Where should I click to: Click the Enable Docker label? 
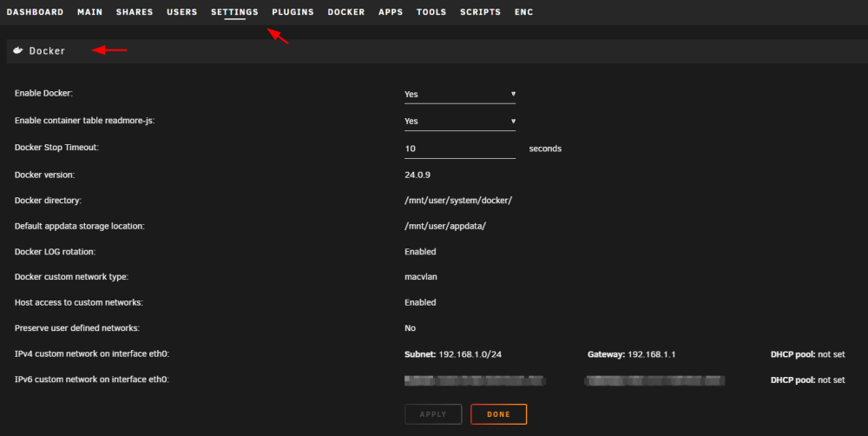[43, 93]
